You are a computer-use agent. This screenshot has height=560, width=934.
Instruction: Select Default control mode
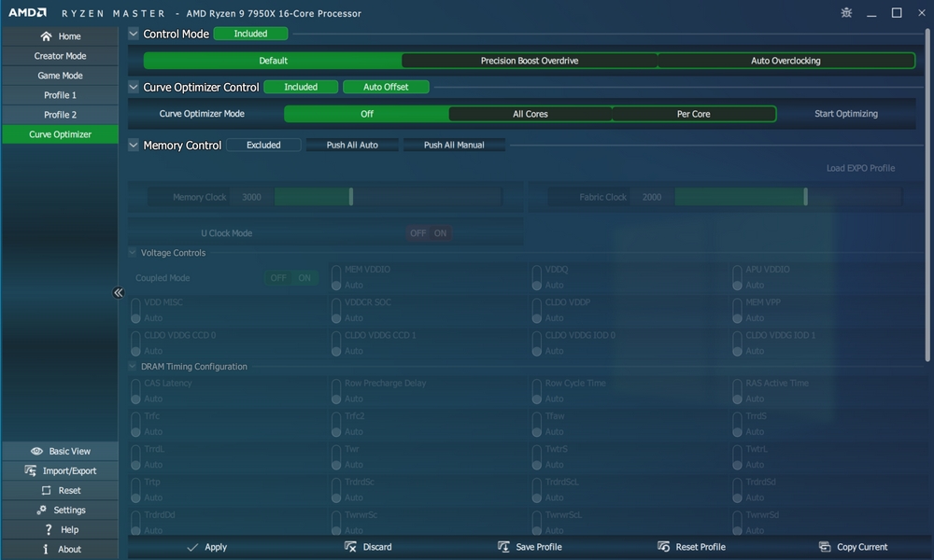click(x=274, y=61)
